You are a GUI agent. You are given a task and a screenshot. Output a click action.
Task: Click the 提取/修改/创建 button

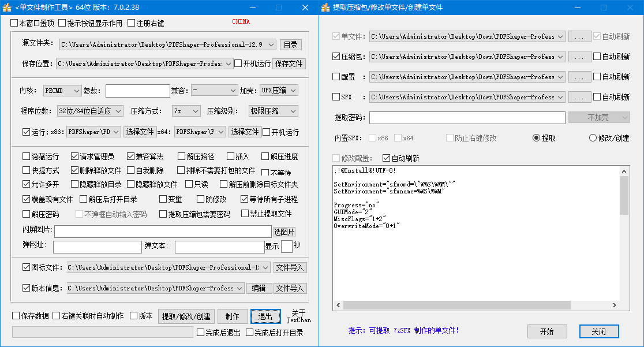186,316
